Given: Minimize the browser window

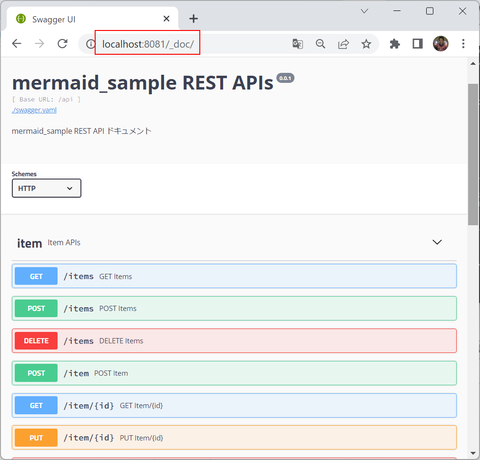Looking at the screenshot, I should (397, 11).
